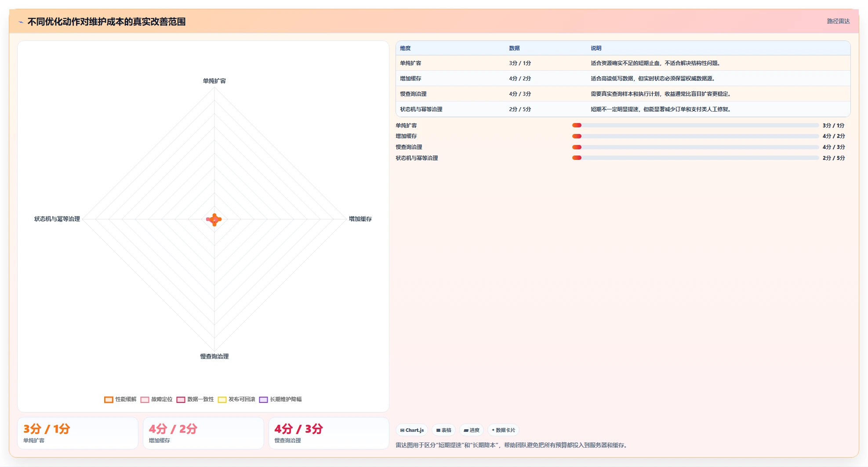
Task: Click the panel title 不同优化动作对维护成本的真实改善范围
Action: pos(106,22)
